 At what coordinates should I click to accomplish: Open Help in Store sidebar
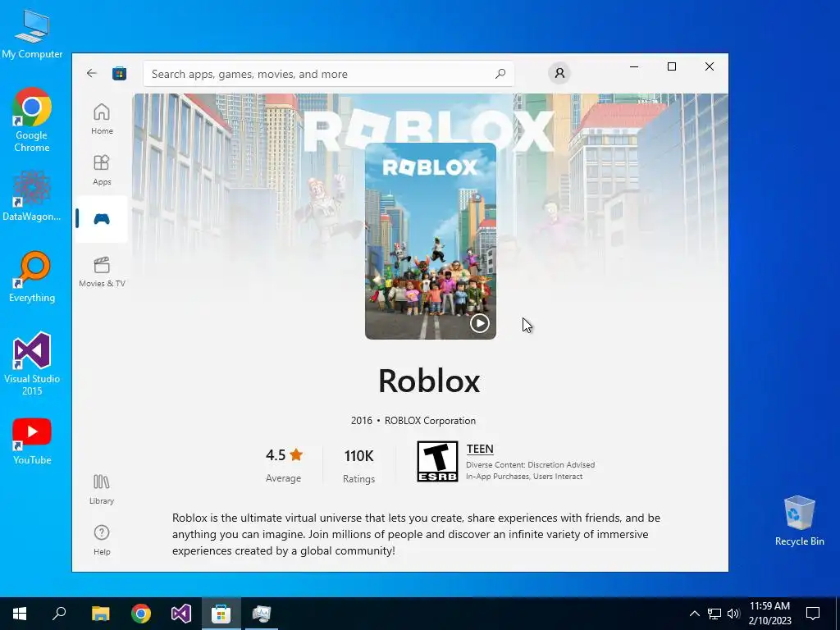[102, 540]
